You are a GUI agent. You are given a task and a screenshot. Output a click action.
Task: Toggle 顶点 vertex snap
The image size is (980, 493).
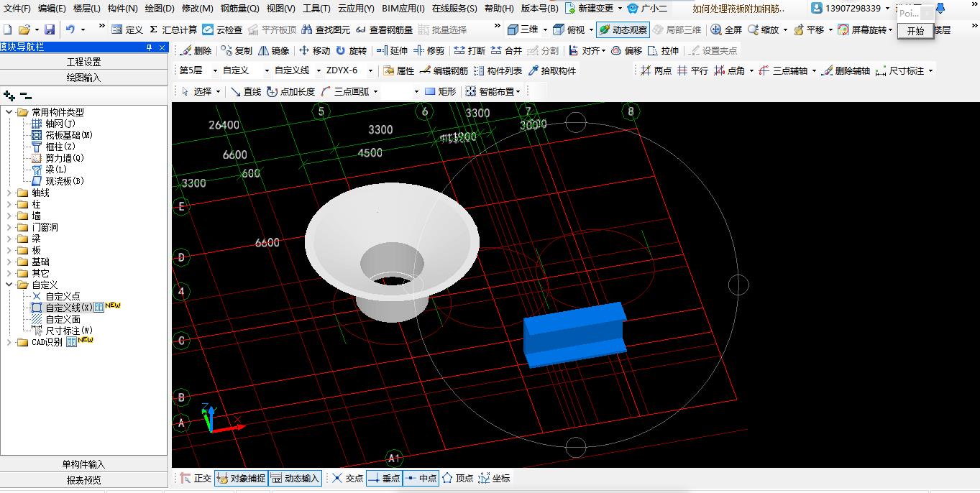(x=457, y=479)
